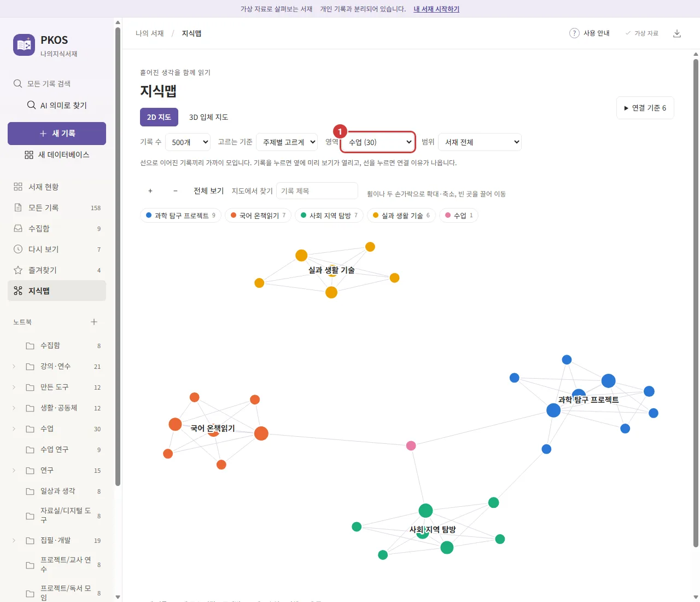The image size is (700, 602).
Task: Open the download icon in header
Action: click(677, 33)
